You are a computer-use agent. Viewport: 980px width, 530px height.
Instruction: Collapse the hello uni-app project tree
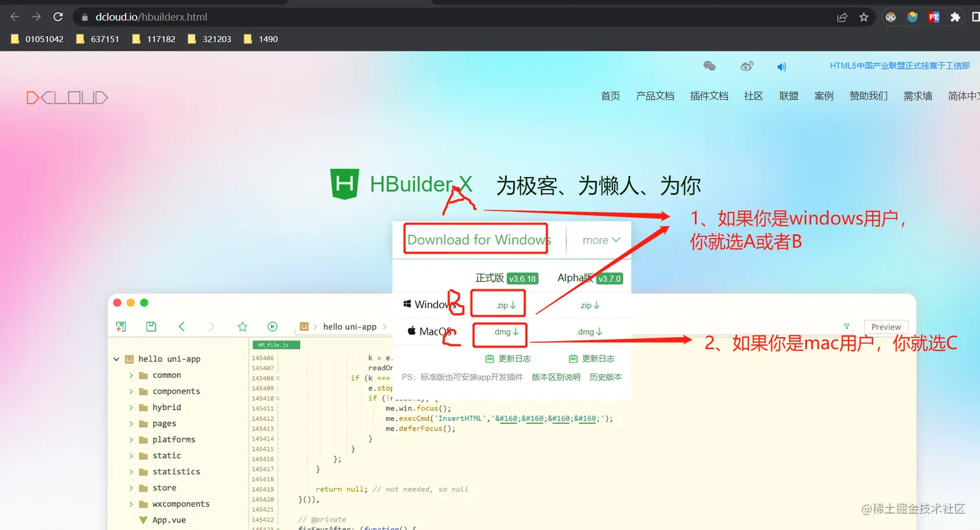click(117, 359)
